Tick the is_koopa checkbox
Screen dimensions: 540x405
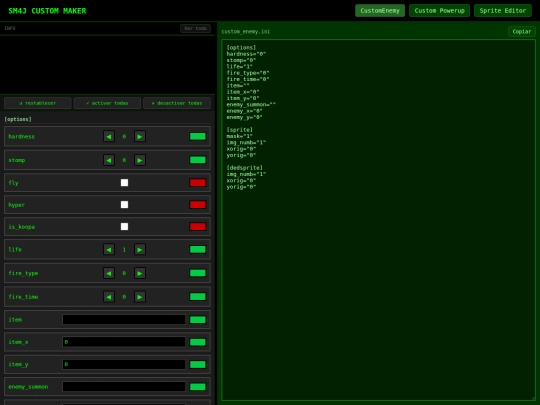point(124,227)
